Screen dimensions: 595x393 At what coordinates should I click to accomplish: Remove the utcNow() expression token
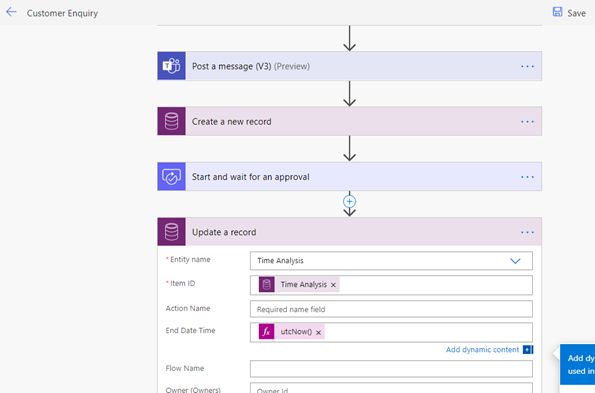click(x=318, y=332)
